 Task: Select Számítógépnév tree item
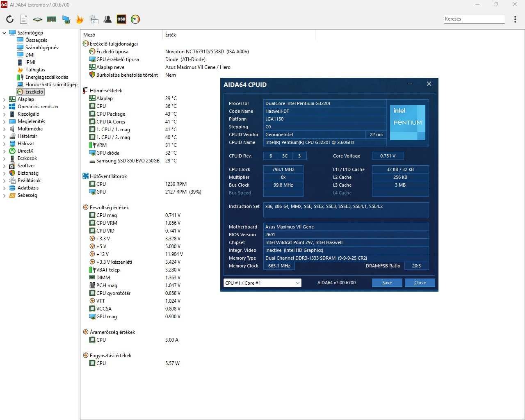coord(42,48)
